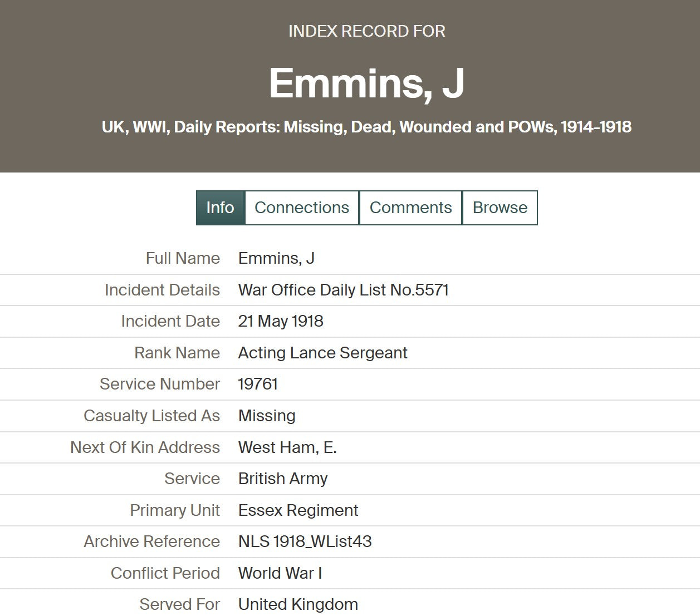Click the 'INDEX RECORD FOR' header text

click(x=366, y=31)
